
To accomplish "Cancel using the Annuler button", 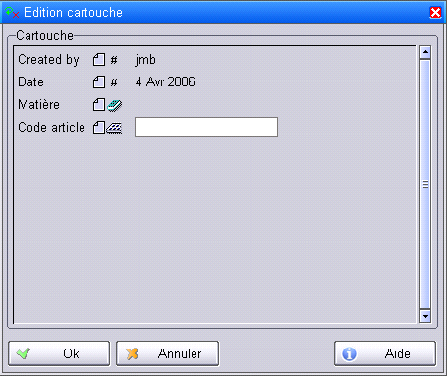I will pyautogui.click(x=167, y=353).
